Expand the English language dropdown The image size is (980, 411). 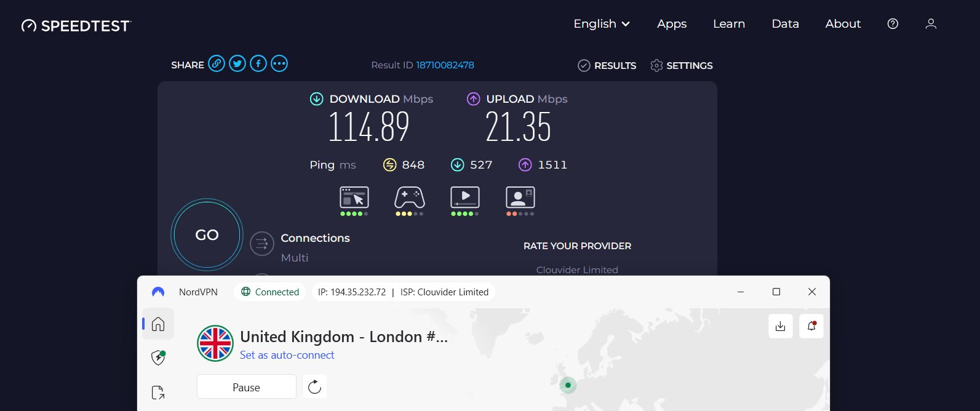click(x=602, y=24)
